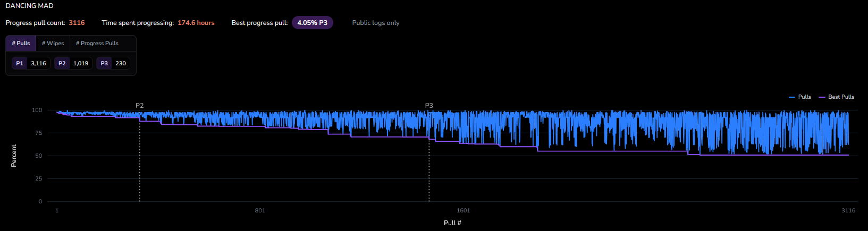Click the P2 1,019 phase badge
868x231 pixels.
pos(73,63)
